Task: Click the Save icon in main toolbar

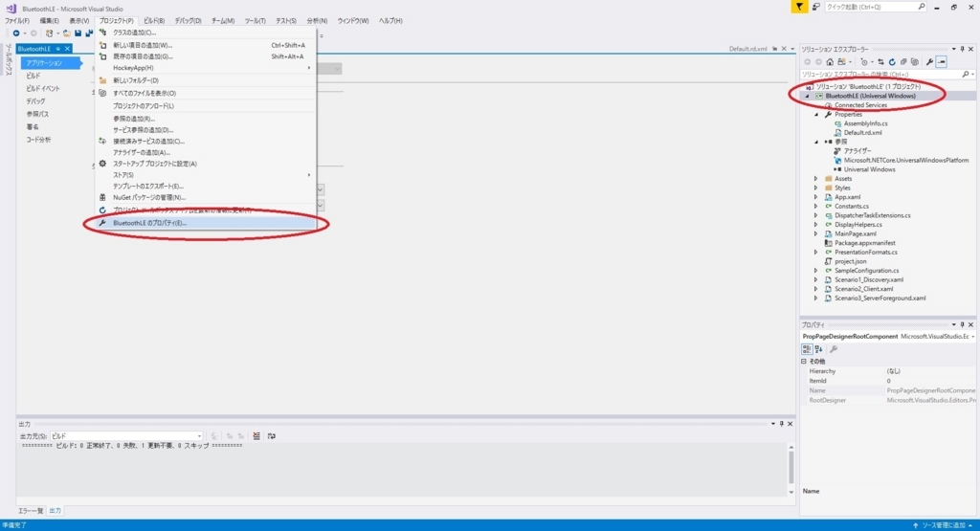Action: [x=78, y=33]
